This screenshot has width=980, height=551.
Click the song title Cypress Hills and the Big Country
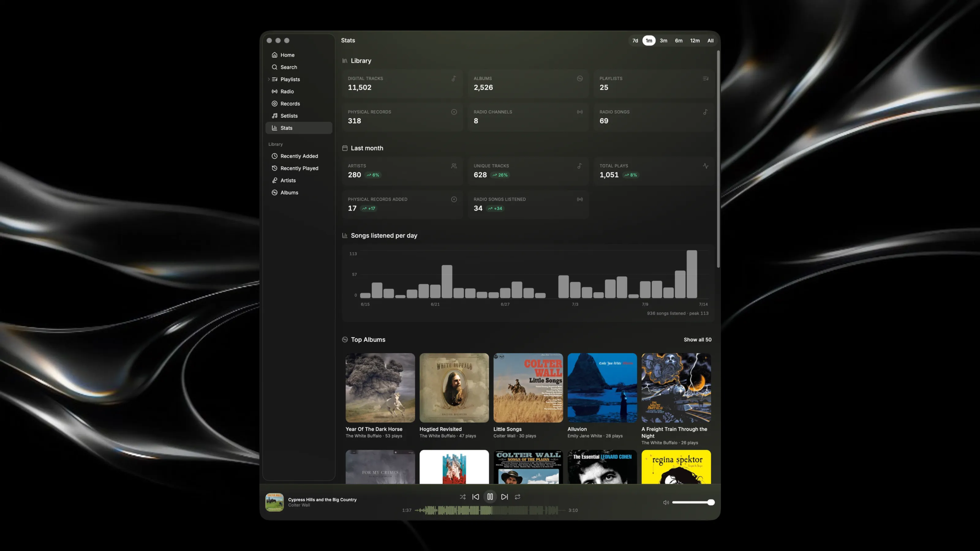(322, 500)
